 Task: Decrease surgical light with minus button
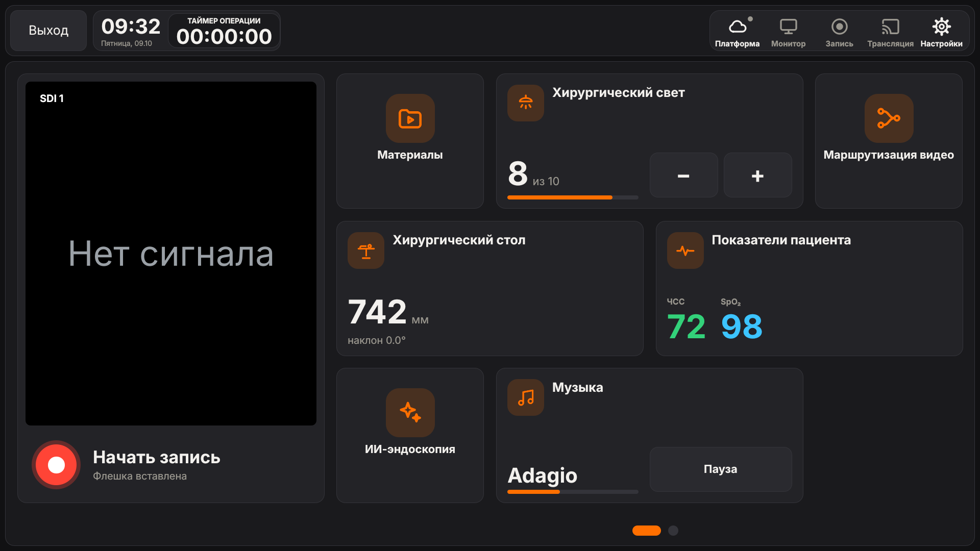(x=683, y=175)
